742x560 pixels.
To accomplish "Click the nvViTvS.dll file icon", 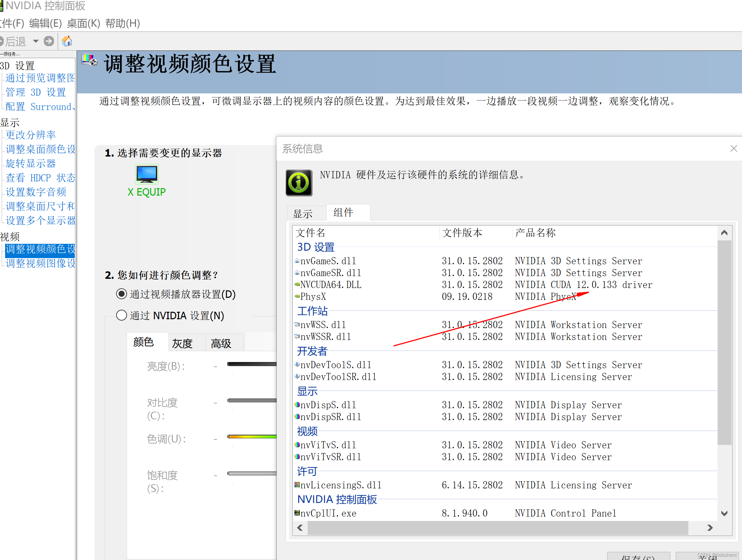I will [x=297, y=445].
